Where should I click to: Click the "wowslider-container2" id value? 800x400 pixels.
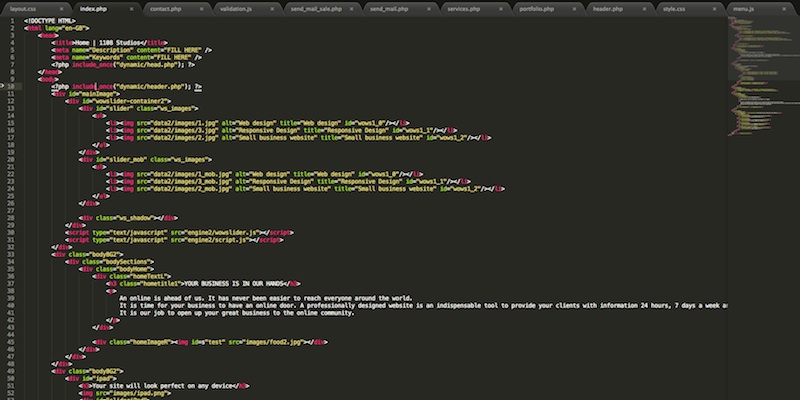pos(132,101)
